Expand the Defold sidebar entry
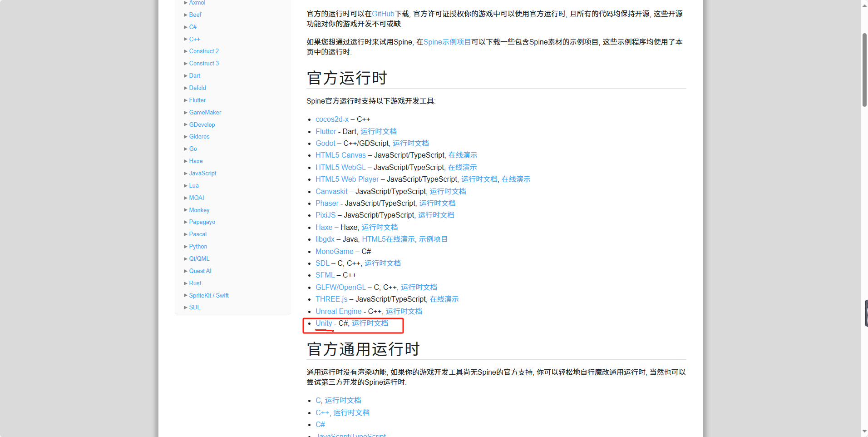Image resolution: width=868 pixels, height=437 pixels. point(197,88)
